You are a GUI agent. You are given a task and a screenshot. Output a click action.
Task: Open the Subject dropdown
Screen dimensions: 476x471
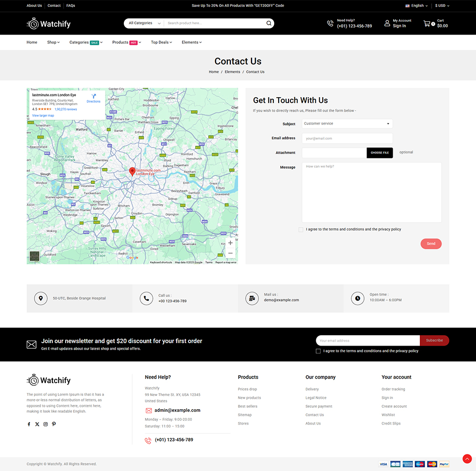[x=347, y=123]
